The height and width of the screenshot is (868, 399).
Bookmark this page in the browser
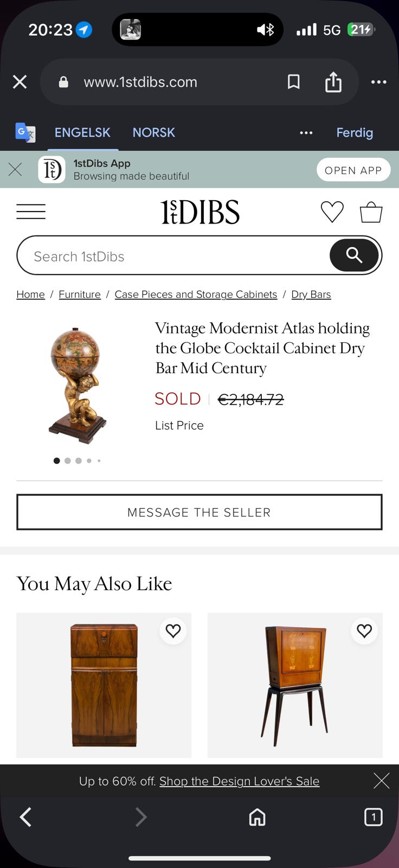click(x=293, y=82)
